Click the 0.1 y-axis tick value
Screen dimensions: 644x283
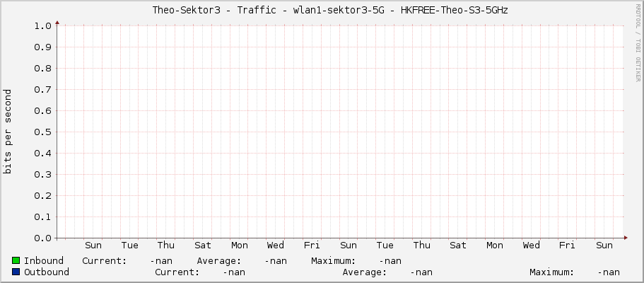[x=42, y=216]
